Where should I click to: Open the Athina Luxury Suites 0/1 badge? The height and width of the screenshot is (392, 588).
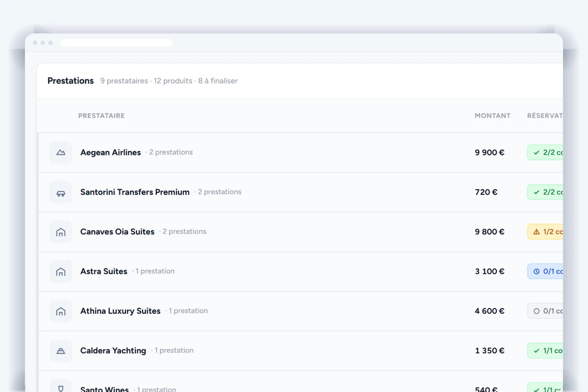pos(545,311)
